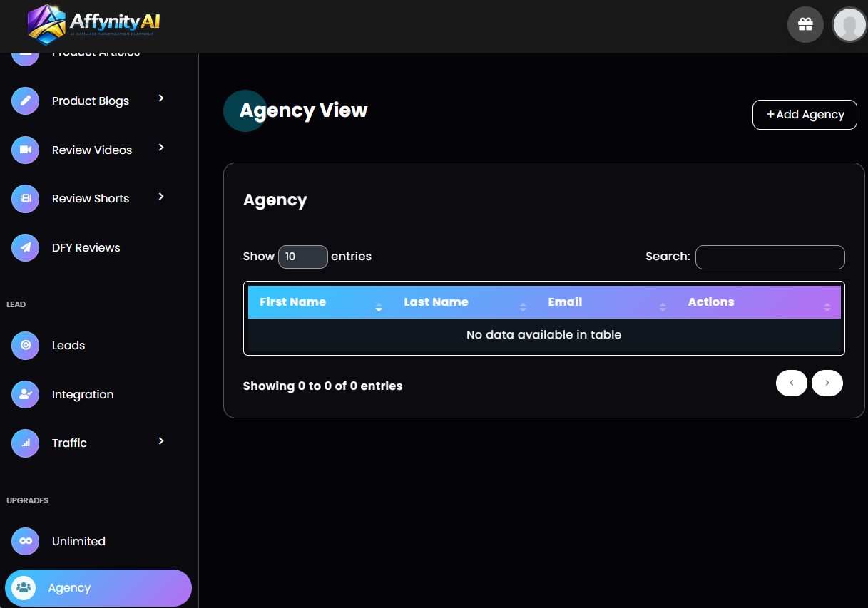
Task: Focus the table Search input field
Action: click(770, 257)
